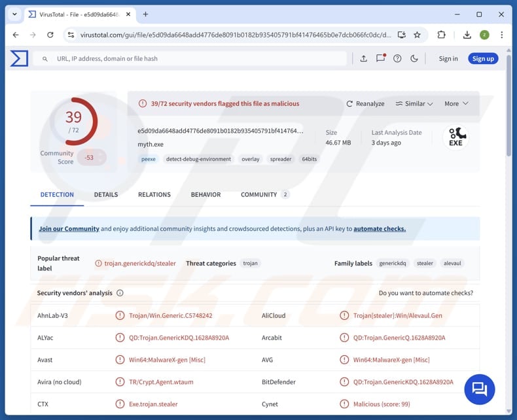Click the detect-debug-environment tag
The height and width of the screenshot is (420, 517).
click(198, 159)
